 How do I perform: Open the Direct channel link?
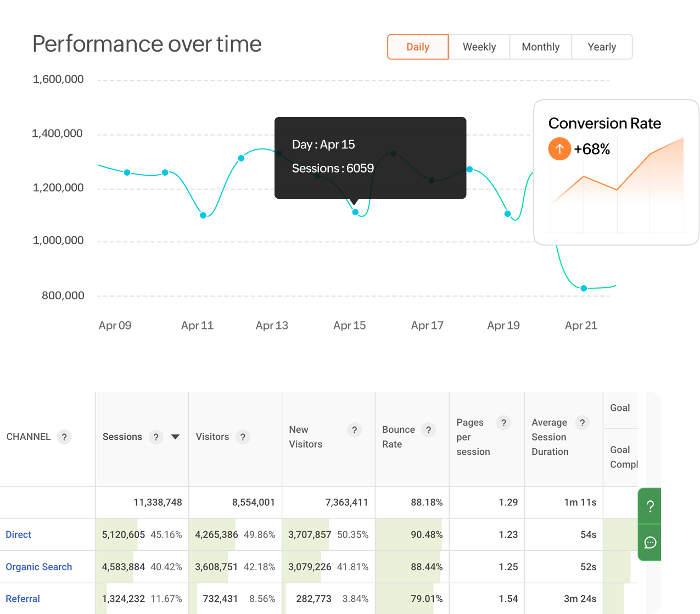(x=19, y=535)
